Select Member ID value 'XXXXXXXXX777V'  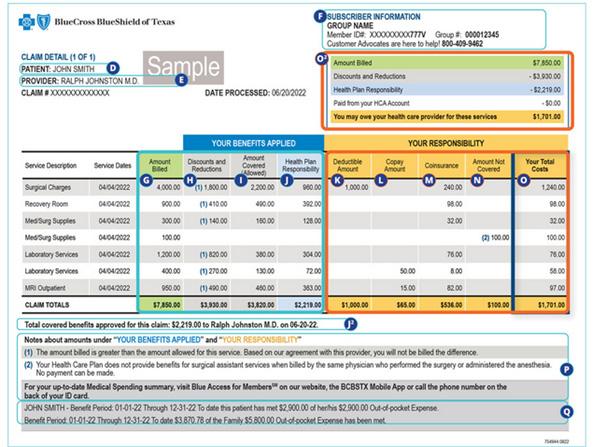point(397,35)
